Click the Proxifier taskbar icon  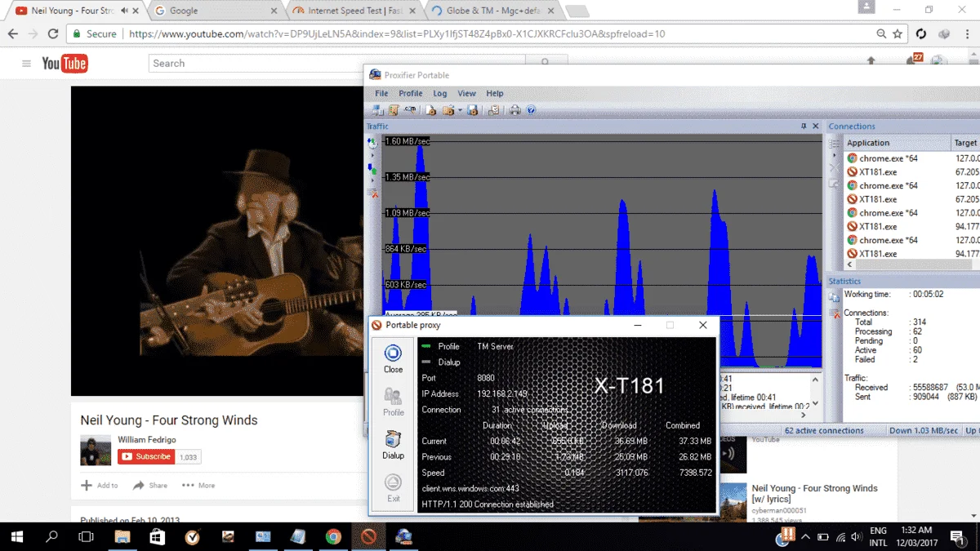403,536
